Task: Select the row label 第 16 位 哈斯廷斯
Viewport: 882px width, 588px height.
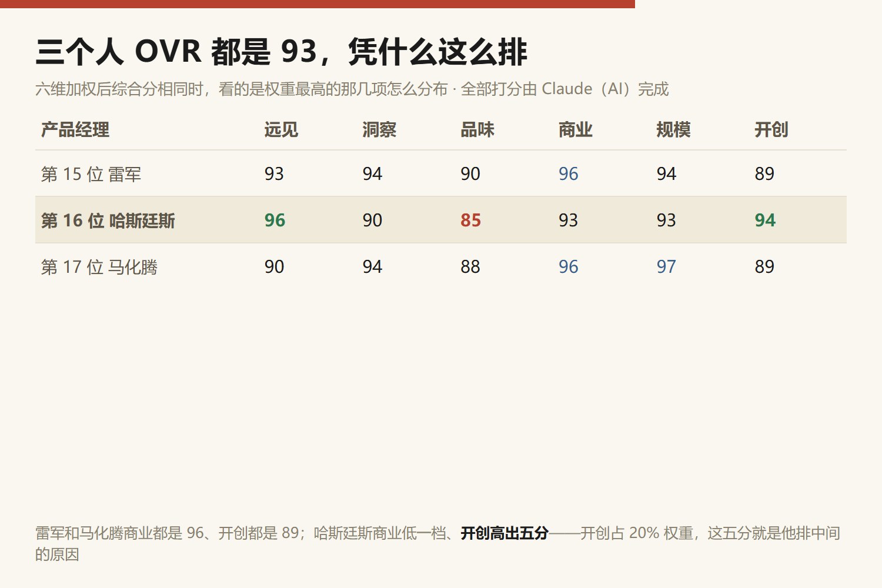Action: pyautogui.click(x=108, y=220)
